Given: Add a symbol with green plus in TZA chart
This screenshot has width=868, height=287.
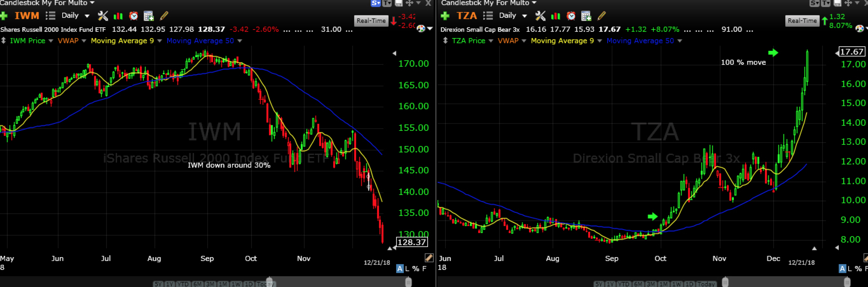Looking at the screenshot, I should point(445,16).
